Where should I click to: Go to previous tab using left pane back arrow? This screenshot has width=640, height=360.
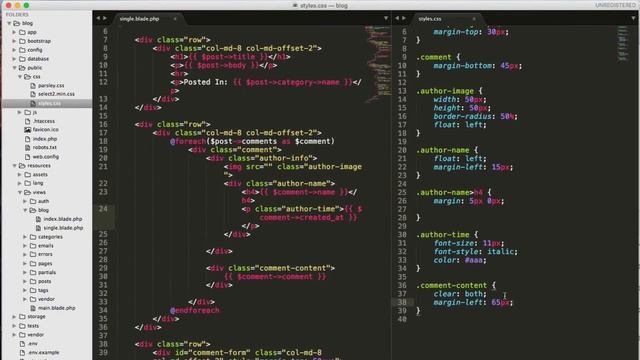(98, 18)
